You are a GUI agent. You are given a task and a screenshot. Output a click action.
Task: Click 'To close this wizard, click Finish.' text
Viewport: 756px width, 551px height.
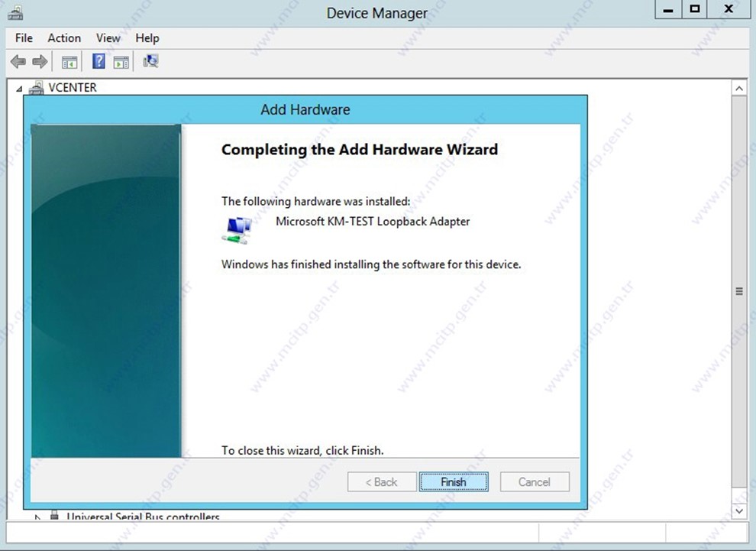(302, 451)
